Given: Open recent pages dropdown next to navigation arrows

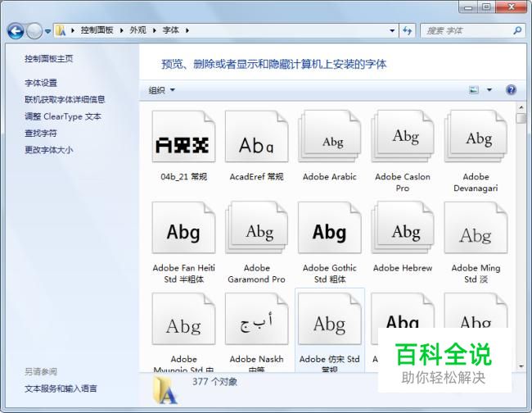Looking at the screenshot, I should (47, 31).
